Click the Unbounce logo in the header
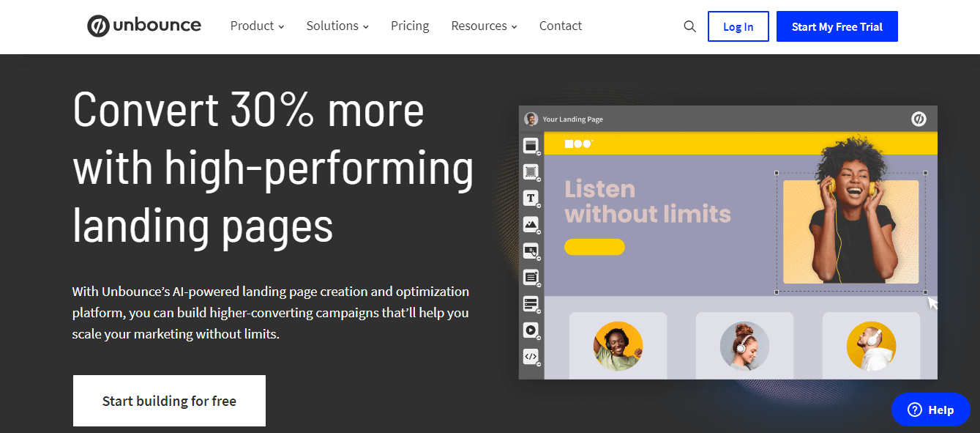The image size is (980, 433). (144, 26)
